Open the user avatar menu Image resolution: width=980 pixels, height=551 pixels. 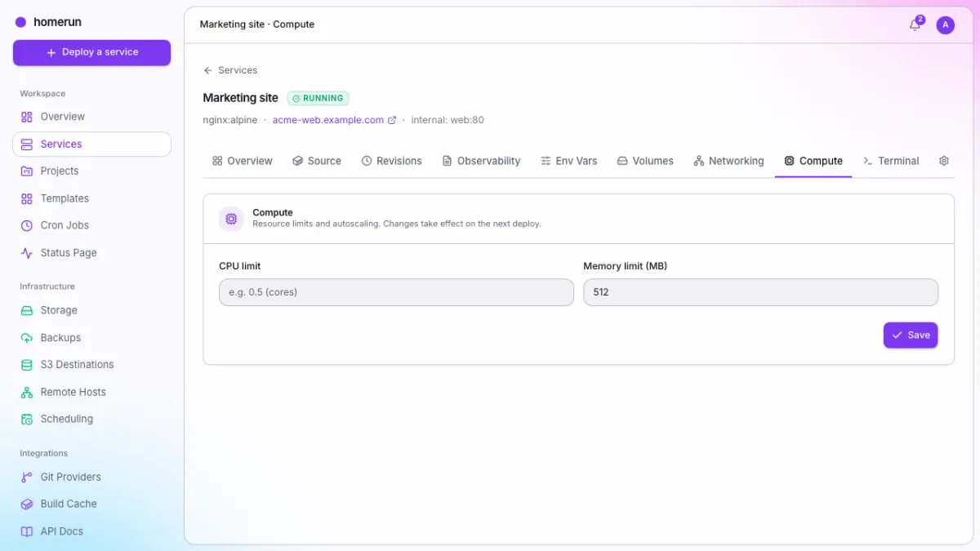click(x=945, y=25)
